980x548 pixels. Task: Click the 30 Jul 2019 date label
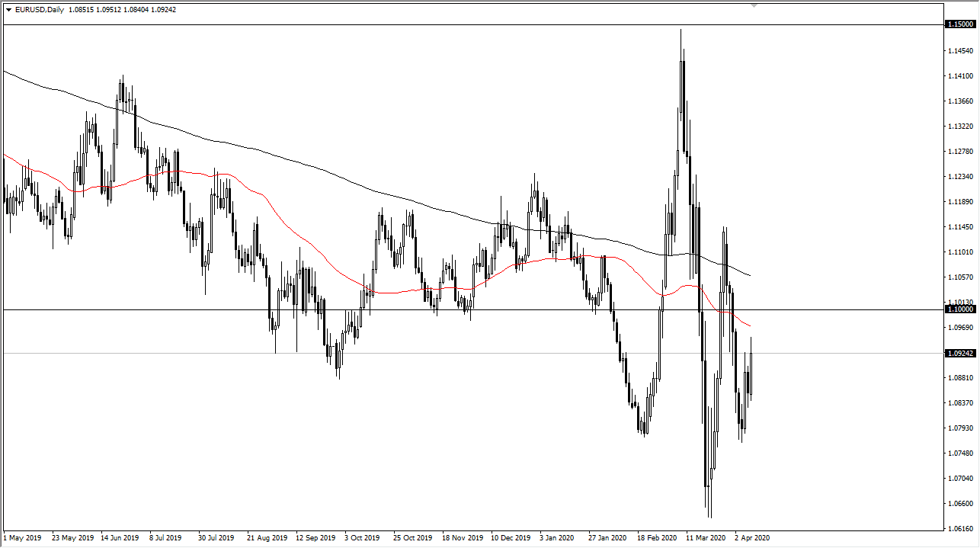tap(218, 538)
